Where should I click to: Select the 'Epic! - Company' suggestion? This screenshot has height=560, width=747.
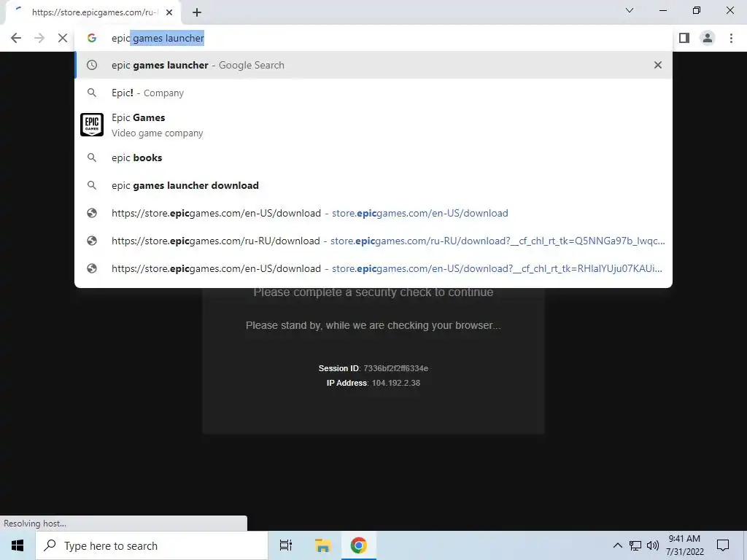[x=373, y=93]
